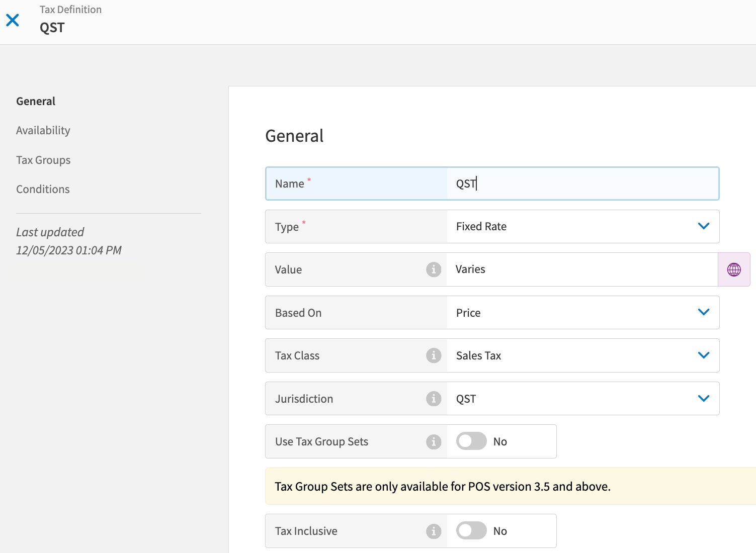Image resolution: width=756 pixels, height=553 pixels.
Task: Open the globe icon beside Value
Action: (x=734, y=269)
